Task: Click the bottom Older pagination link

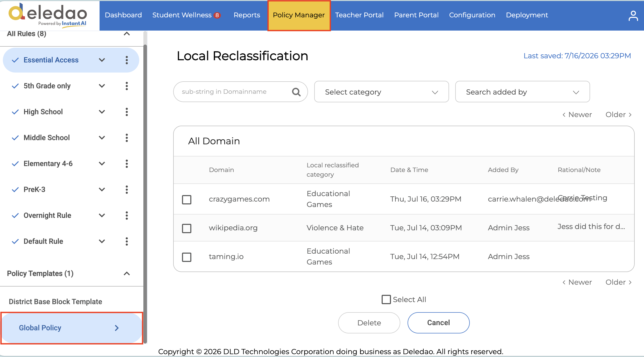Action: point(619,282)
